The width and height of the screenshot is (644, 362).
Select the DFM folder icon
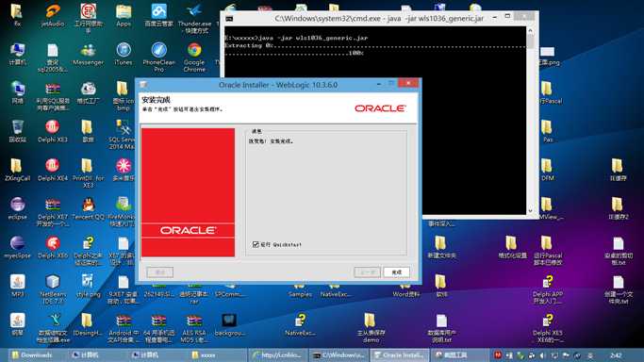pyautogui.click(x=547, y=170)
